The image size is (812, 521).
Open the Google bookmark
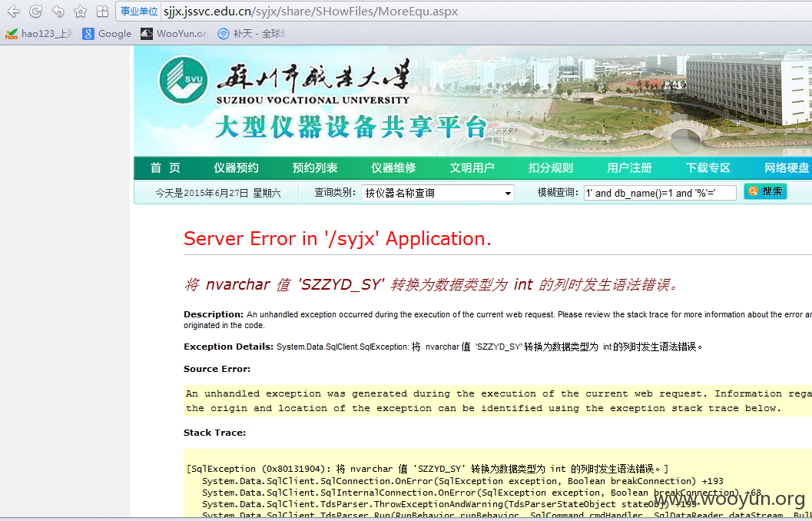point(108,34)
